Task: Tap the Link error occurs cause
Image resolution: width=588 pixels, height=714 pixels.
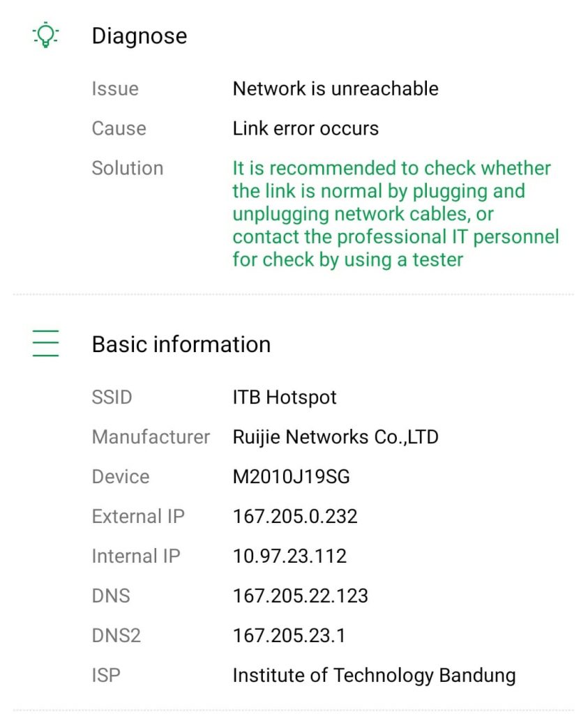Action: [306, 128]
